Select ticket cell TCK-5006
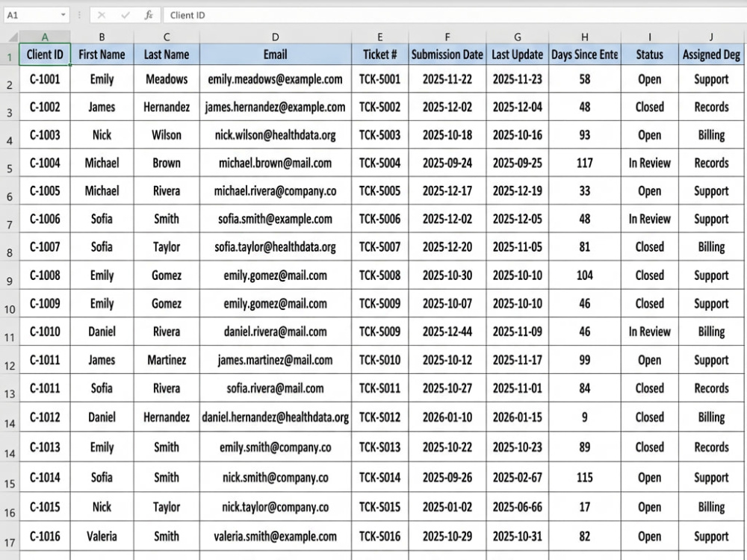The width and height of the screenshot is (747, 560). pyautogui.click(x=379, y=219)
